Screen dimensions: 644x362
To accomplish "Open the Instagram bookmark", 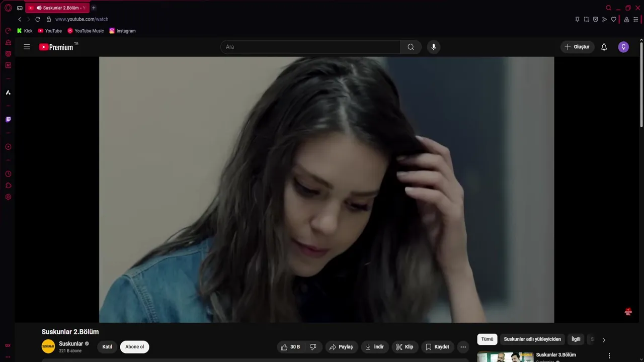I will tap(122, 31).
